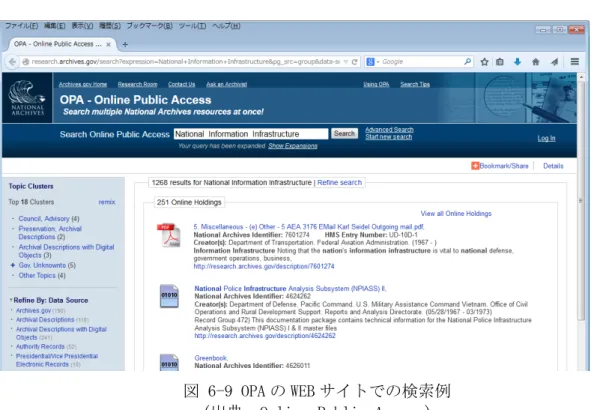594x410 pixels.
Task: Open National Police Infrastructure Analysis Subsystem result
Action: pos(290,288)
